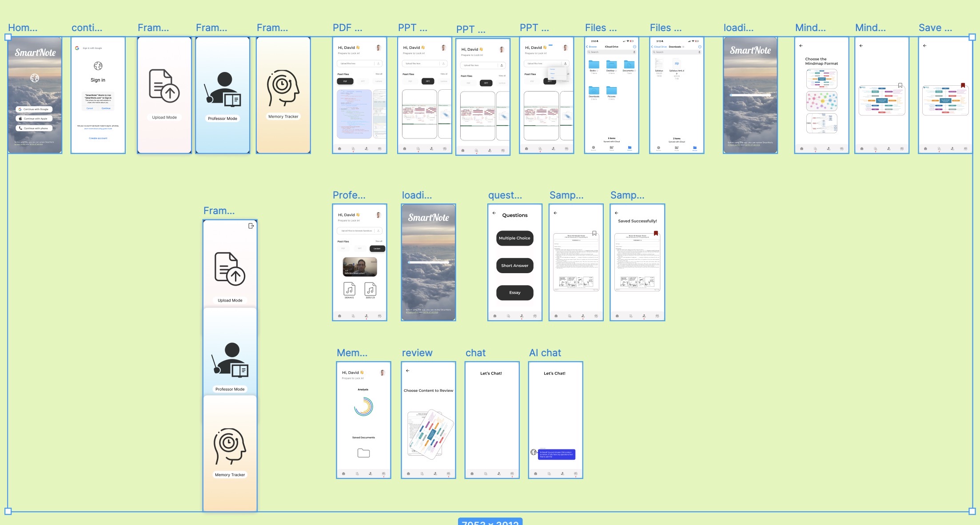The width and height of the screenshot is (980, 525).
Task: Click the lecture video thumbnail in the Professor frame
Action: [360, 267]
